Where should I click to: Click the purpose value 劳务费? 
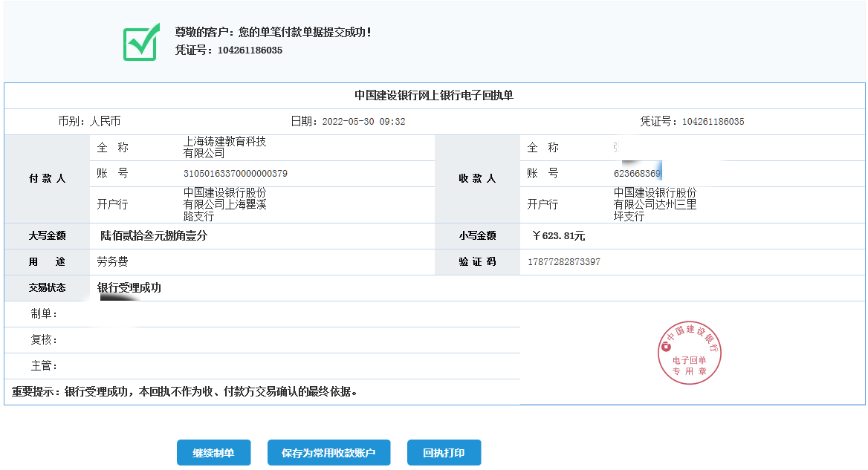112,261
